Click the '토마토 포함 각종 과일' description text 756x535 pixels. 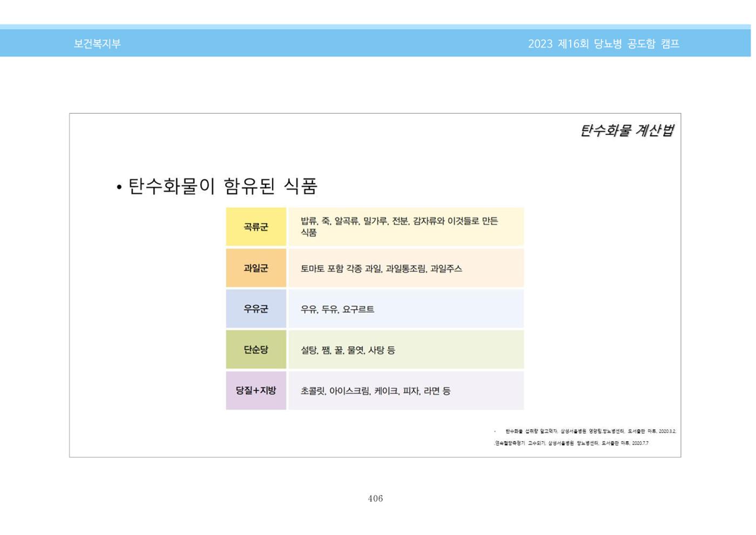341,269
